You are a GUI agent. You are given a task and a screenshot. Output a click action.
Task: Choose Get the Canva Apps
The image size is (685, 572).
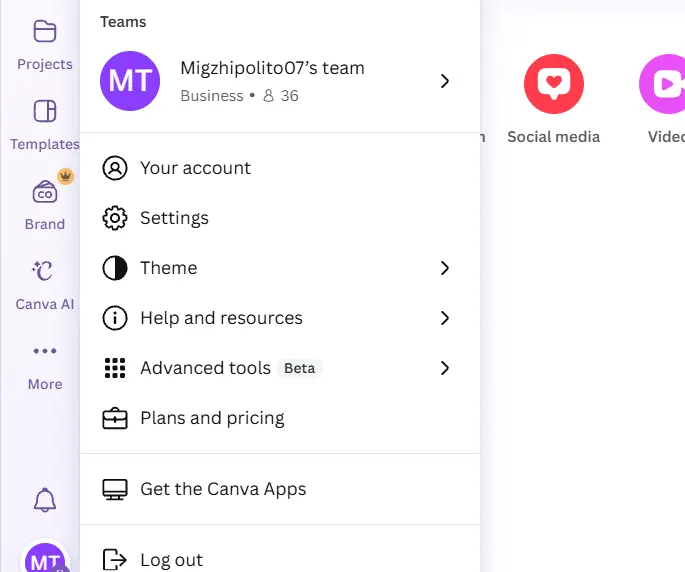click(x=280, y=489)
